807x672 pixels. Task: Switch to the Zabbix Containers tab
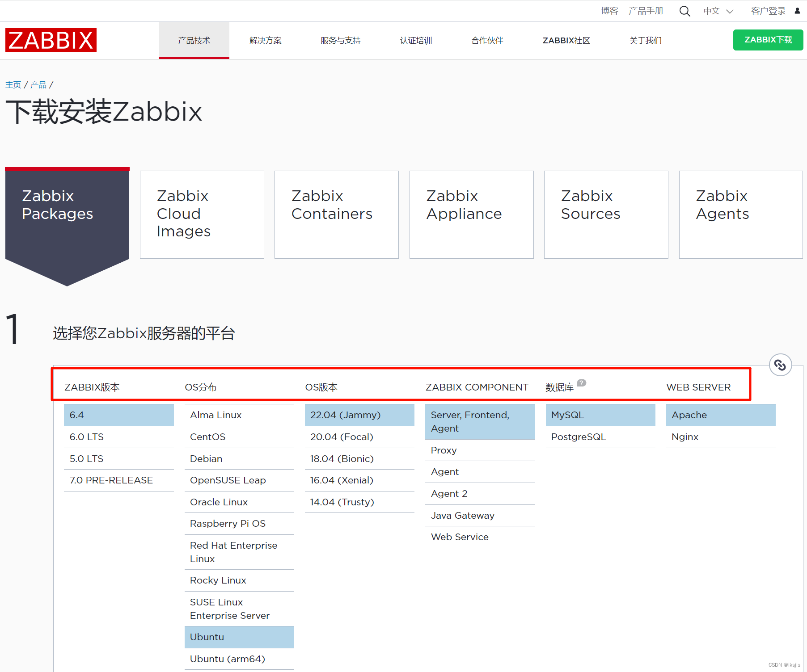coord(336,214)
